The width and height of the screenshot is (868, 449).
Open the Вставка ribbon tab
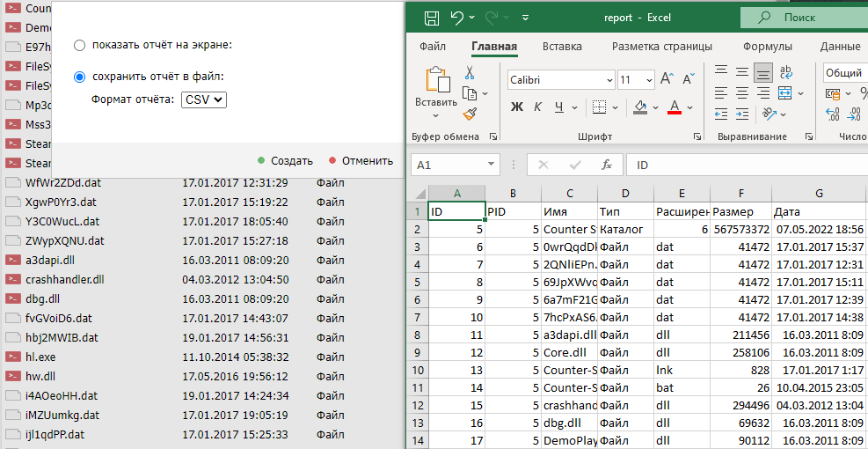(562, 47)
